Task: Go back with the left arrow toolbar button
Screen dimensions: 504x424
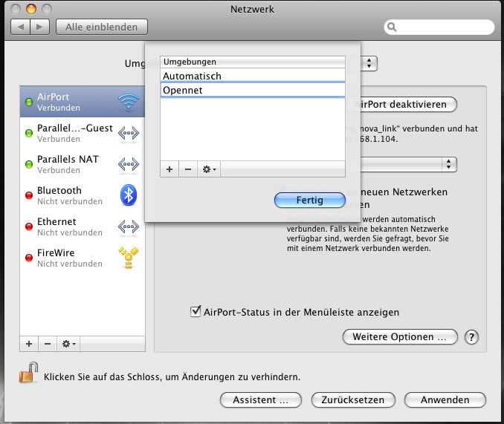Action: (21, 27)
